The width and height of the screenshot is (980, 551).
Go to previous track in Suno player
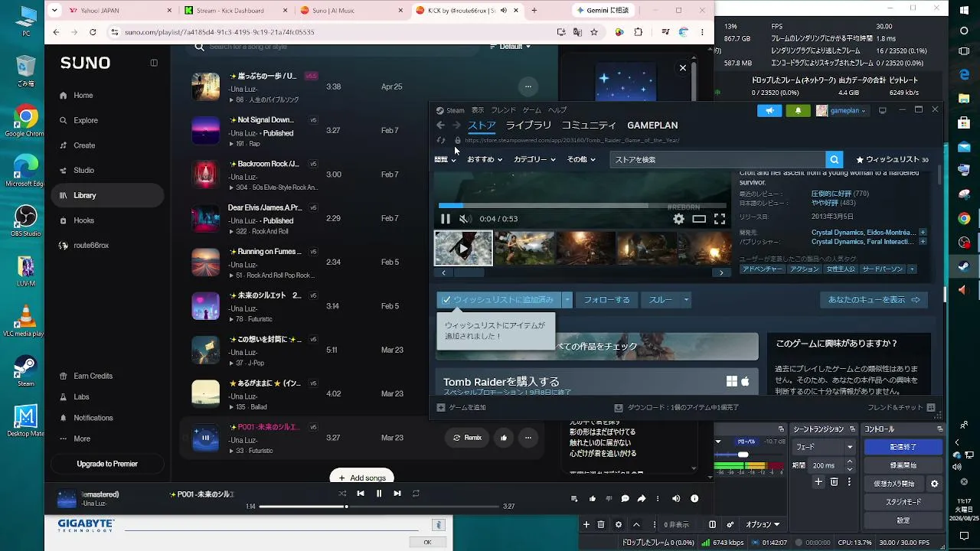coord(361,494)
